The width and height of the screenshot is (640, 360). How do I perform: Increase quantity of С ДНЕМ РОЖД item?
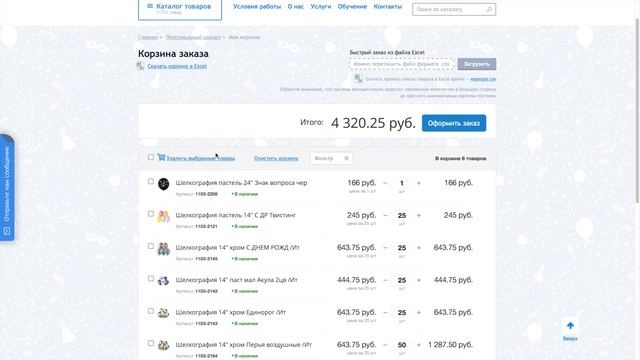tap(418, 247)
